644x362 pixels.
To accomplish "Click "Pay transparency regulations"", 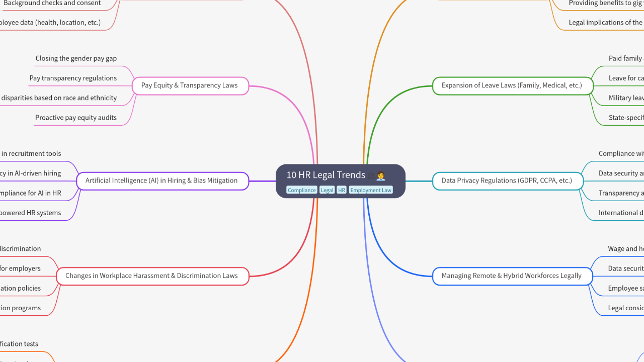I will [x=73, y=78].
